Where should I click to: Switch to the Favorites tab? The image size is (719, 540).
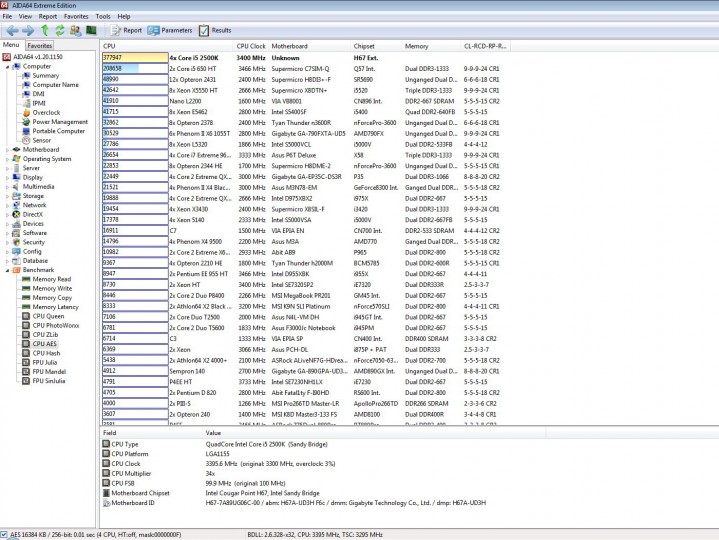(x=39, y=45)
